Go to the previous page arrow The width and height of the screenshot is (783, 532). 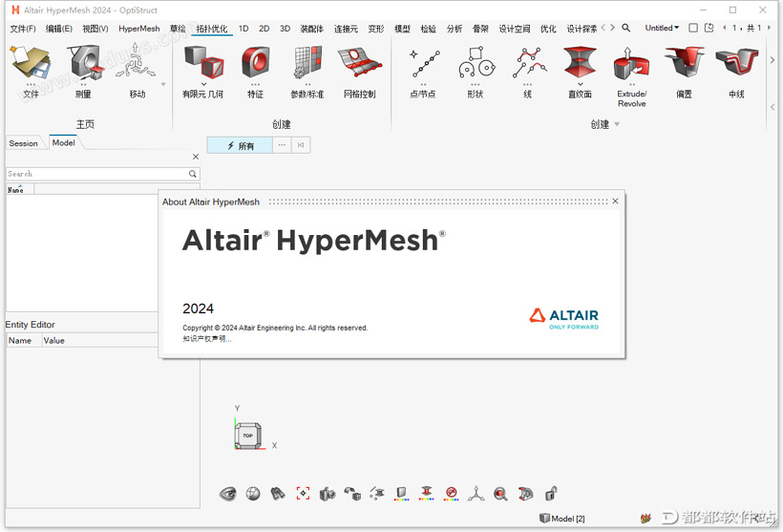tap(724, 28)
